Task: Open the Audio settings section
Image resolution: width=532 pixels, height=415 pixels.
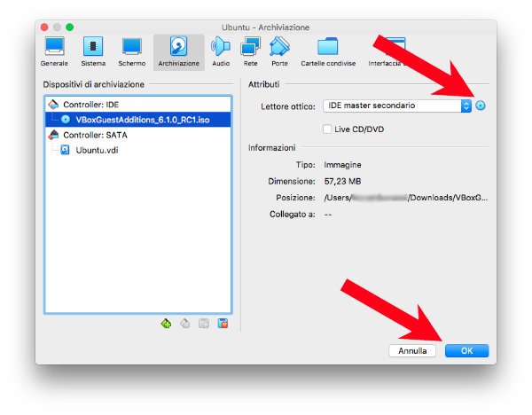Action: (x=221, y=52)
